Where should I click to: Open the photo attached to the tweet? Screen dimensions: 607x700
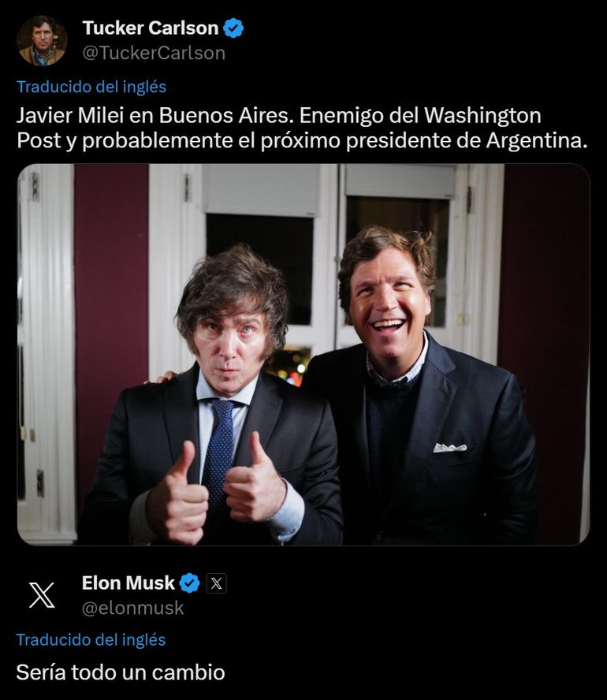(303, 355)
